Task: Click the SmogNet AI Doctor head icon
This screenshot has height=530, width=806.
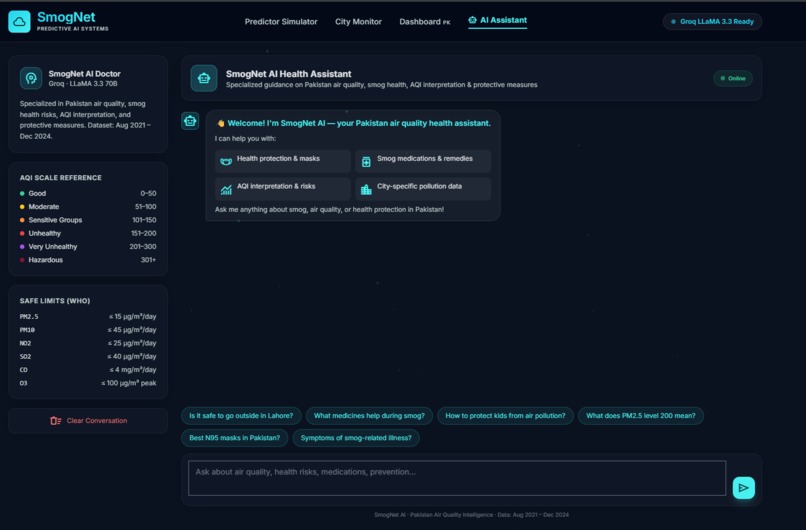Action: (x=31, y=78)
